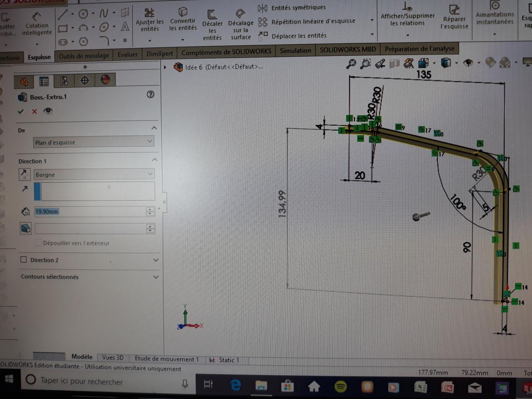Select the Sketch Fillet tool
Screen dimensions: 532x399
(x=104, y=41)
